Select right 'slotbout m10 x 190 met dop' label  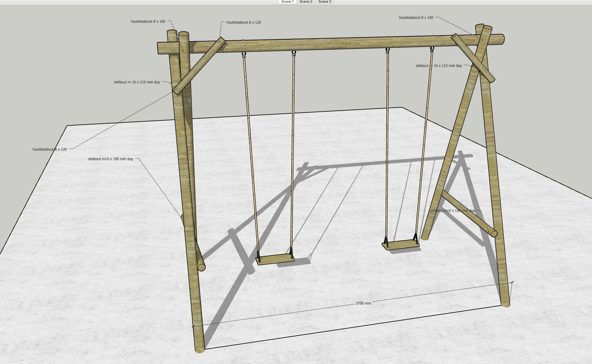[x=452, y=211]
